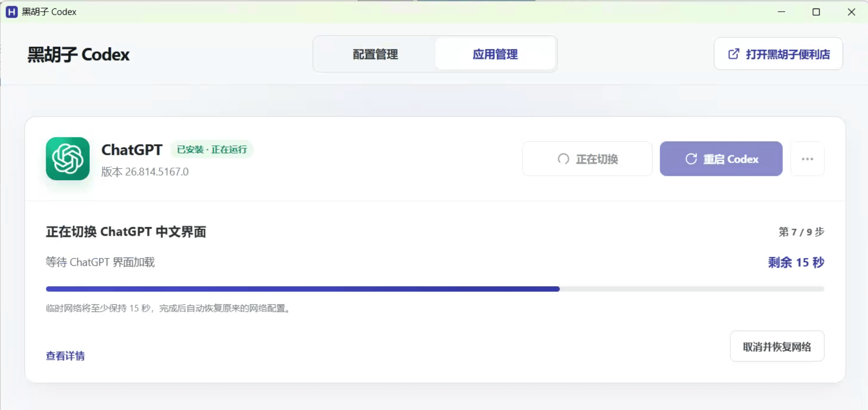Close the 黑胡子 Codex window
This screenshot has width=868, height=410.
pyautogui.click(x=851, y=12)
